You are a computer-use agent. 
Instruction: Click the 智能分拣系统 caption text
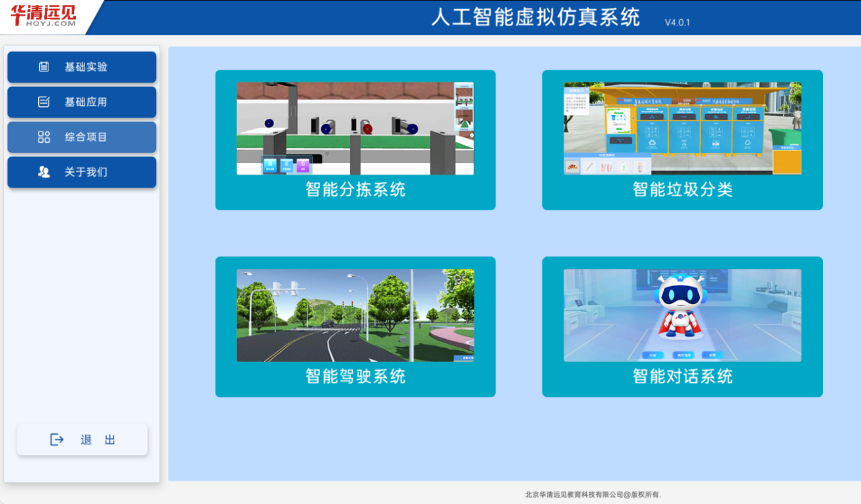coord(355,191)
